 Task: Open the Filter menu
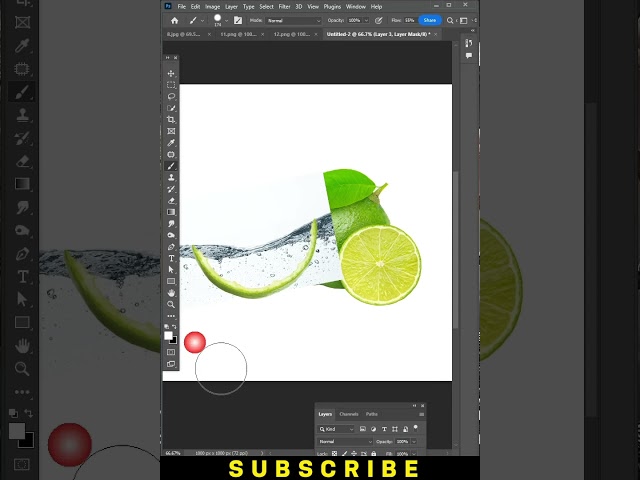[x=284, y=7]
